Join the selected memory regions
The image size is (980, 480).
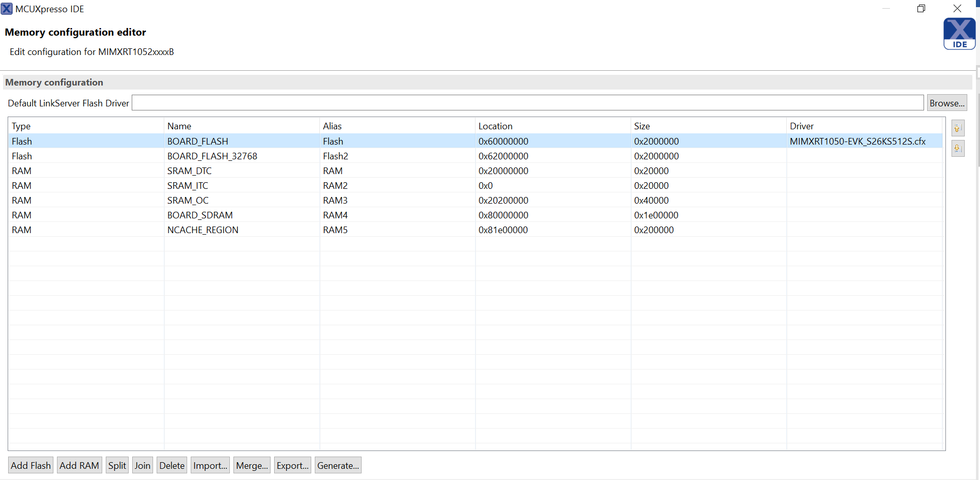pyautogui.click(x=142, y=465)
